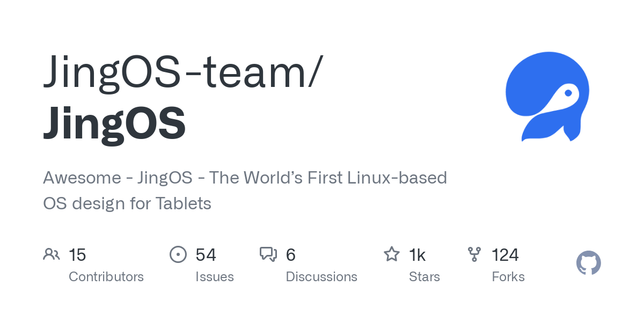Open the Forks label

click(508, 277)
